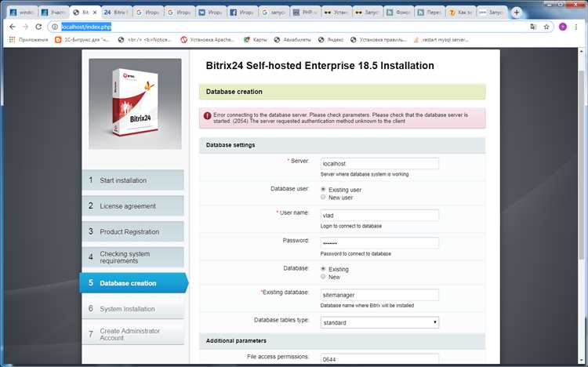Click the Existing database name field
The width and height of the screenshot is (588, 367).
click(x=379, y=295)
